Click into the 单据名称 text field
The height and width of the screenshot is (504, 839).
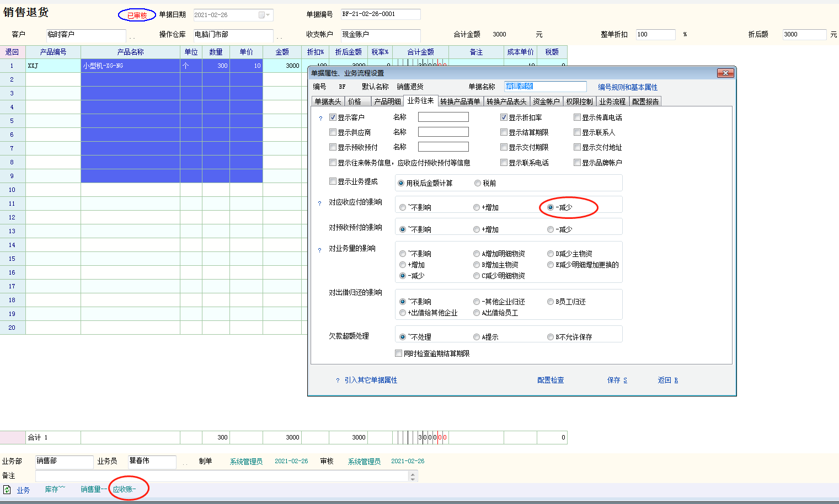545,87
